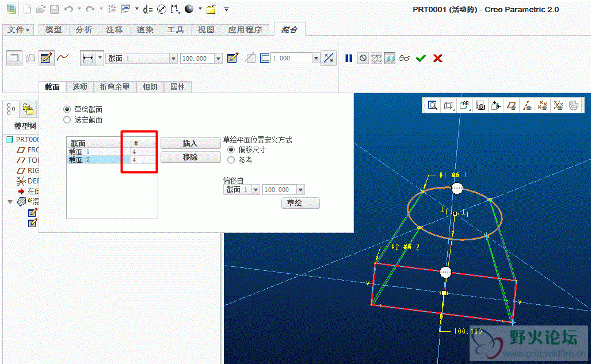Click the gray sphere appearance icon
Screen dimensions: 591x364
coord(189,9)
